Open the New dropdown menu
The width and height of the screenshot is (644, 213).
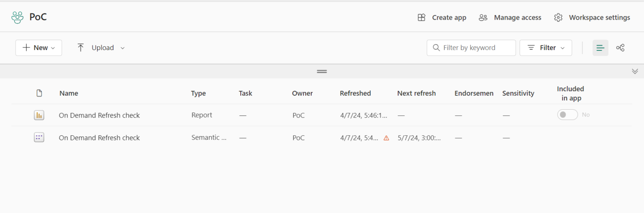39,48
